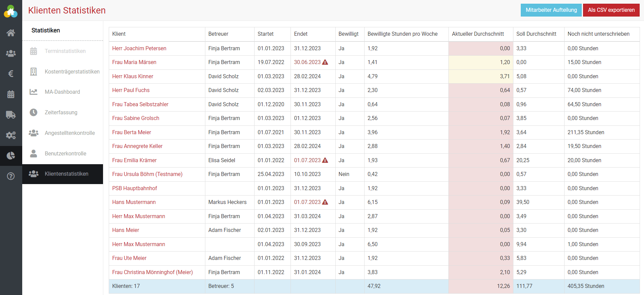Viewport: 644px width, 295px height.
Task: Open client Herr Joachim Petersen
Action: [x=139, y=48]
